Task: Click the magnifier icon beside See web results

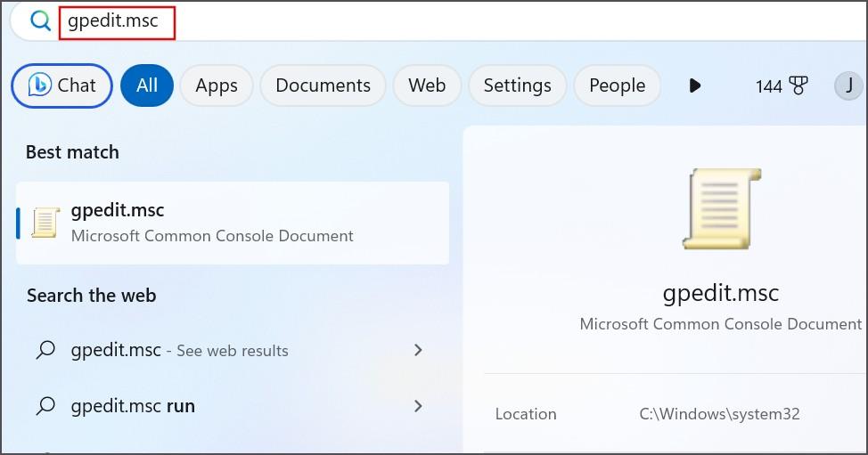Action: point(45,350)
